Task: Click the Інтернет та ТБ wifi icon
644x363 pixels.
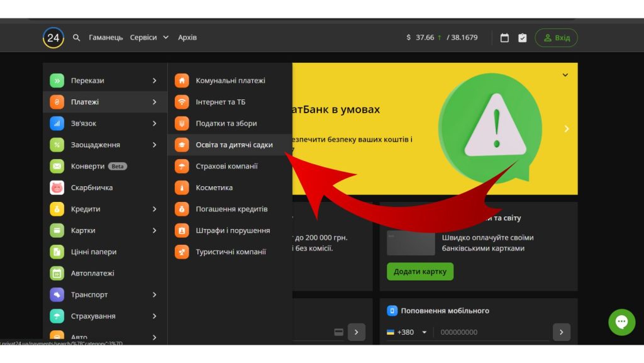Action: 182,102
